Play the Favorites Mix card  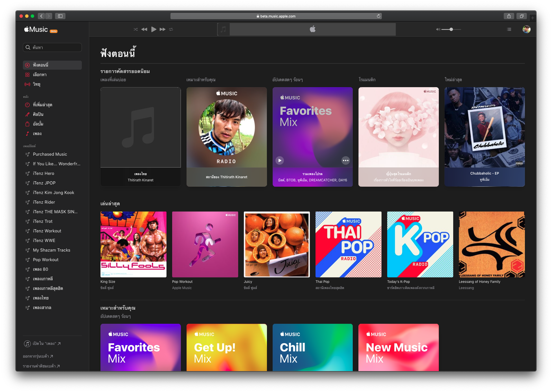click(x=280, y=160)
